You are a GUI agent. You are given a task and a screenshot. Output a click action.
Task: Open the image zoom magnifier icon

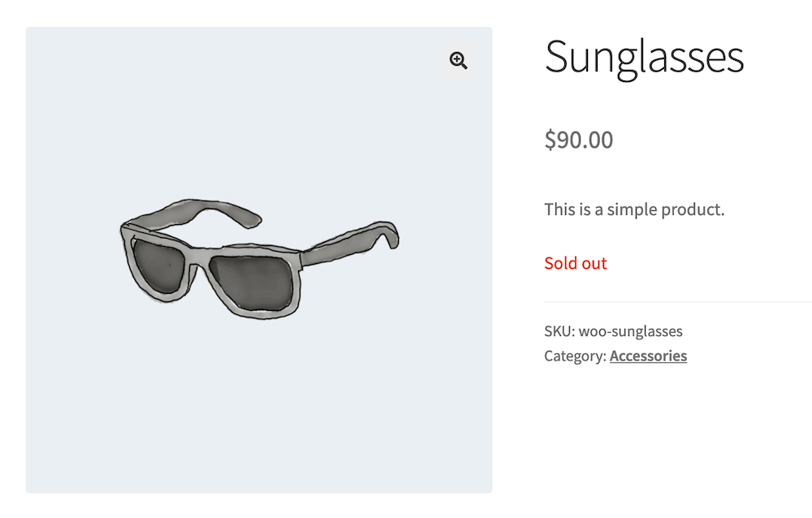point(458,61)
